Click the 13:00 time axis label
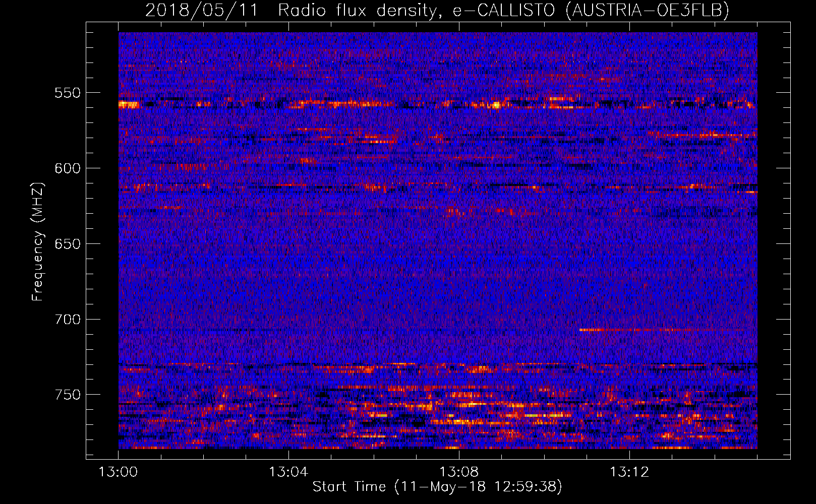This screenshot has width=816, height=504. click(x=118, y=472)
